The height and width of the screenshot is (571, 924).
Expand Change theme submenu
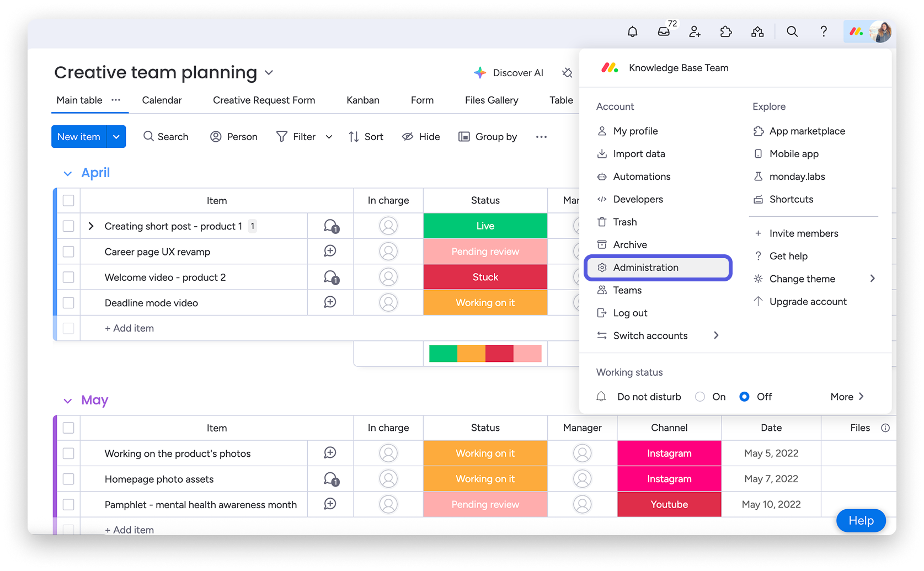point(872,279)
